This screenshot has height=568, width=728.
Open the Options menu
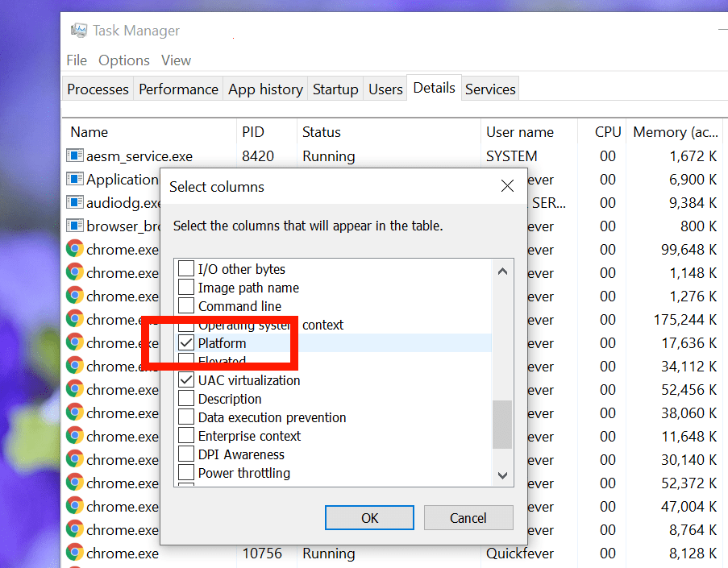pyautogui.click(x=123, y=60)
